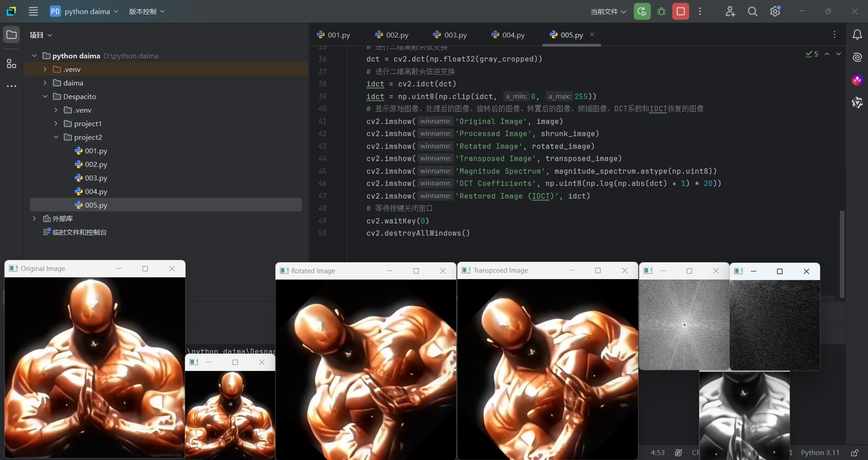Open Search Everywhere magnifier

[x=752, y=11]
